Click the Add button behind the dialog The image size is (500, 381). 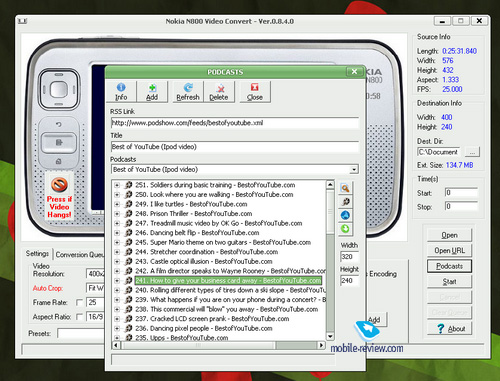tap(376, 320)
